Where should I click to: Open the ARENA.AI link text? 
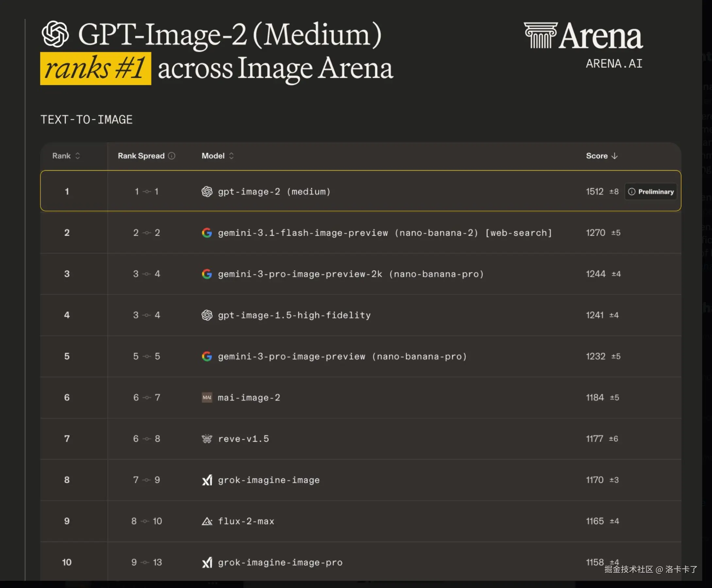(614, 64)
